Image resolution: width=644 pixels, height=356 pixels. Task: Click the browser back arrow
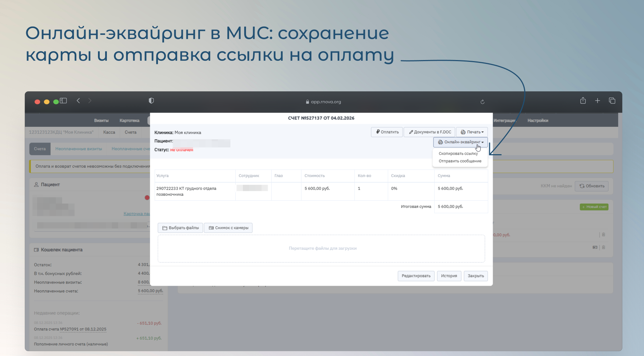[78, 101]
